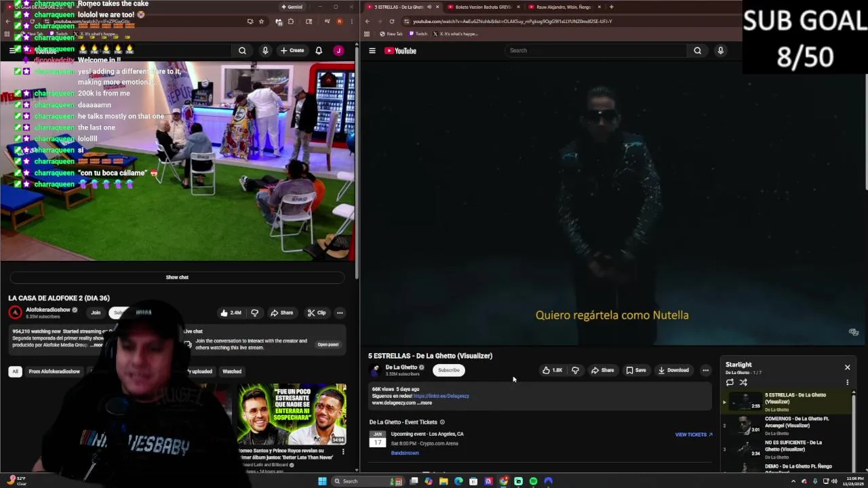The height and width of the screenshot is (488, 868).
Task: Click the Create button in left window
Action: [292, 51]
